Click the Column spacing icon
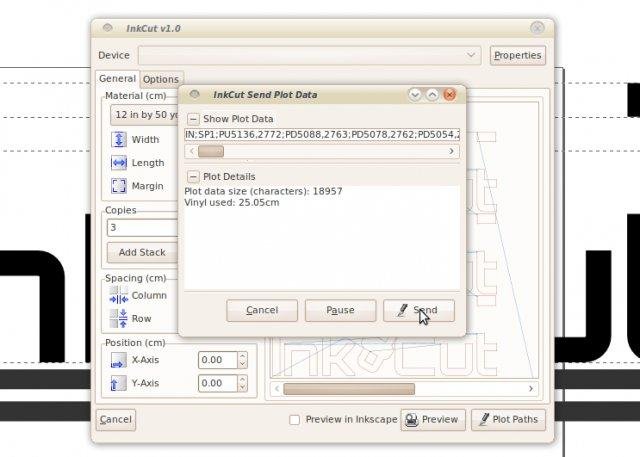Screen dimensions: 640x457 pos(119,295)
